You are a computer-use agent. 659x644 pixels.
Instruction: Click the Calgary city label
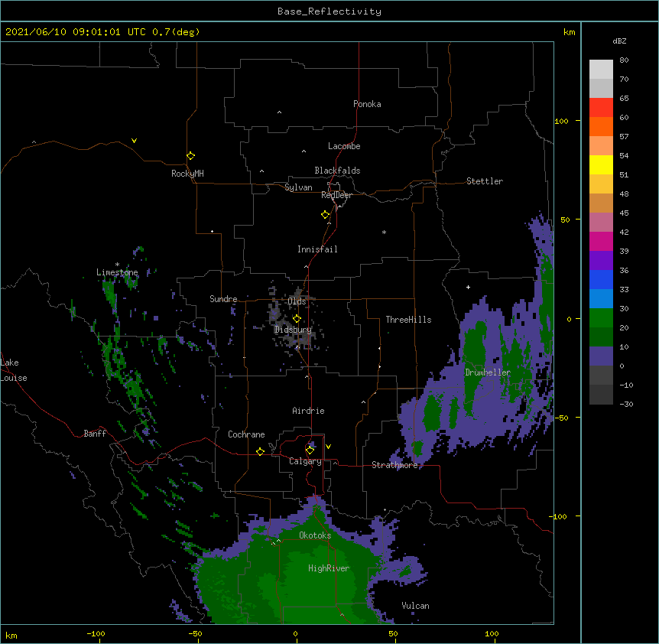tap(306, 461)
